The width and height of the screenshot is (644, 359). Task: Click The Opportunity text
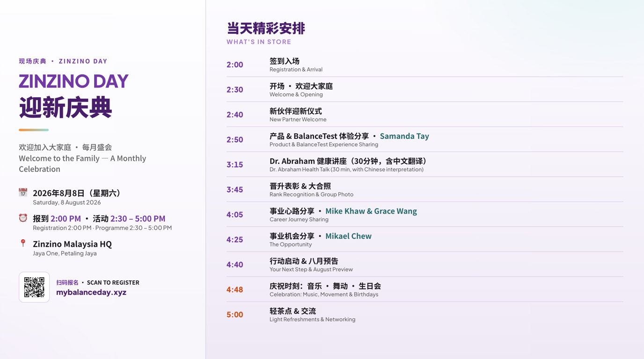(x=291, y=244)
